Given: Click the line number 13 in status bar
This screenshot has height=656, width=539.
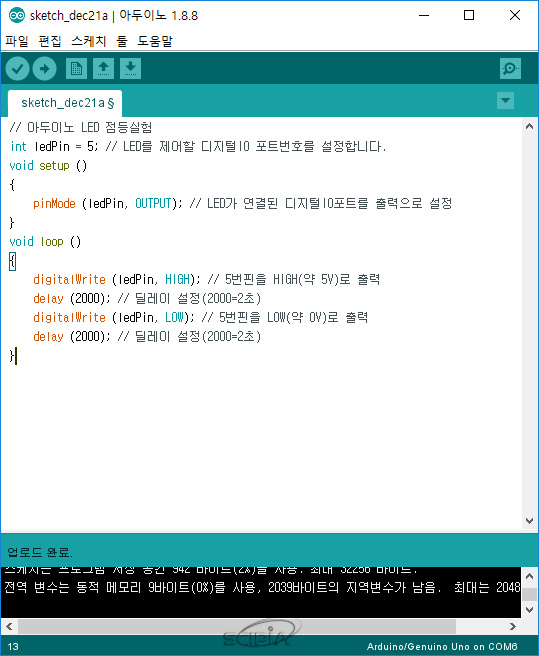Looking at the screenshot, I should point(13,646).
